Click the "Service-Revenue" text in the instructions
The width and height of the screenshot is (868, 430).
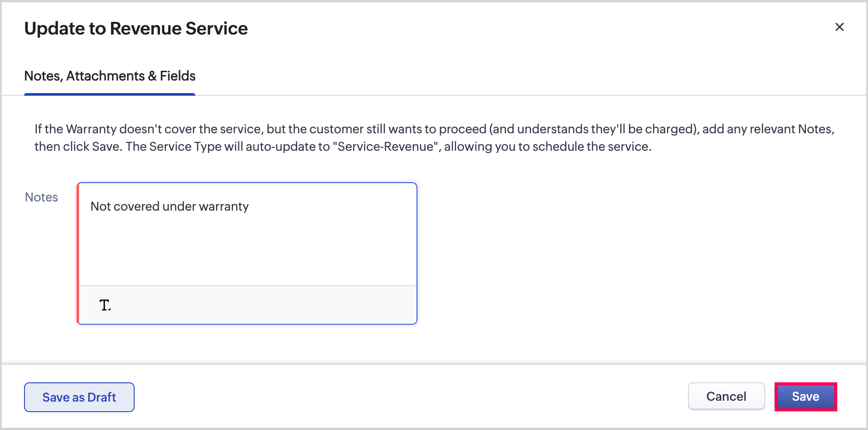click(x=386, y=146)
